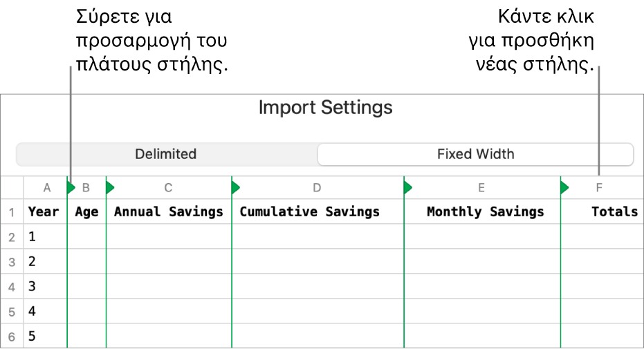Click the green column marker before column C
Image resolution: width=644 pixels, height=349 pixels.
[109, 187]
